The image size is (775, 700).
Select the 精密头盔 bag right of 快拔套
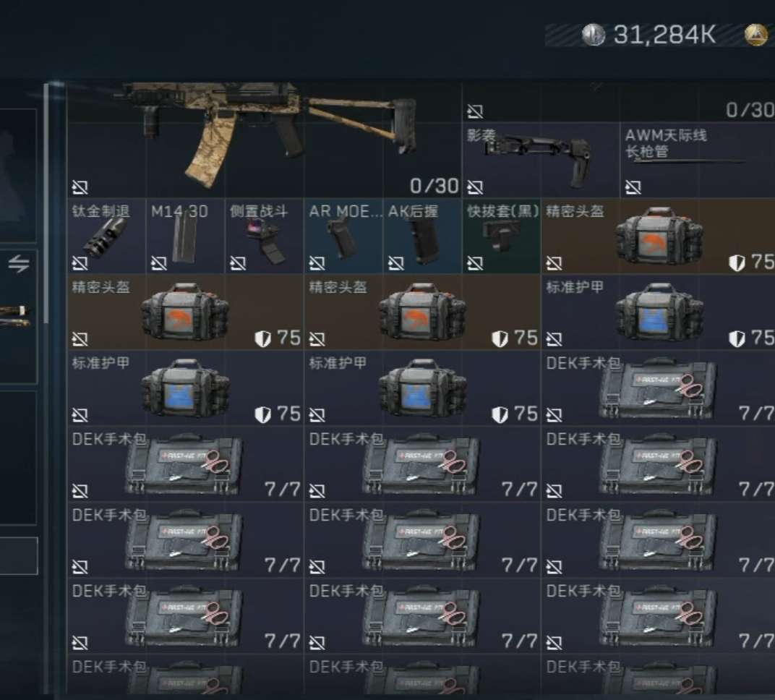[659, 236]
